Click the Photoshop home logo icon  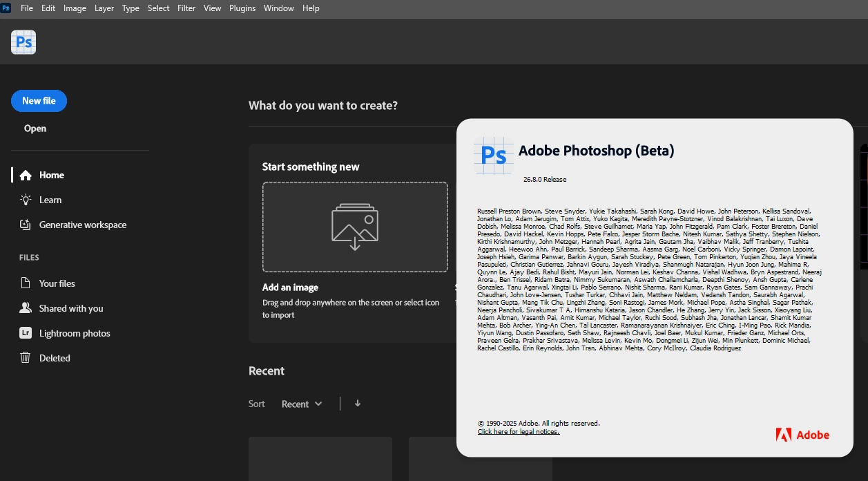point(23,42)
